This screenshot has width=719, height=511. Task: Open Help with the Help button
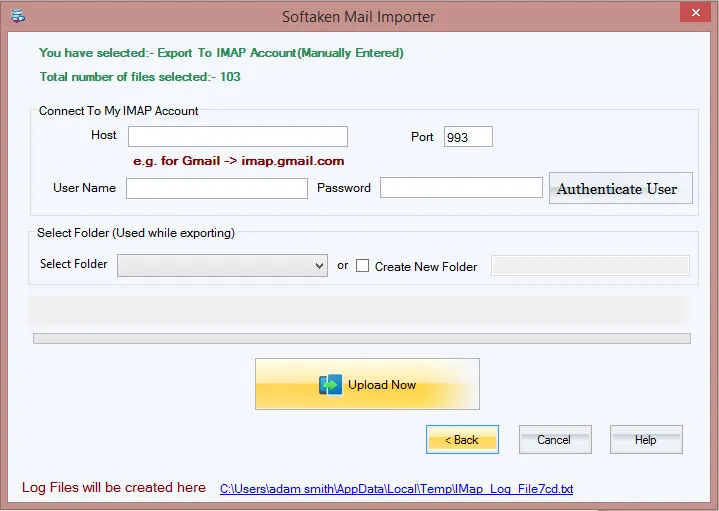[x=646, y=439]
